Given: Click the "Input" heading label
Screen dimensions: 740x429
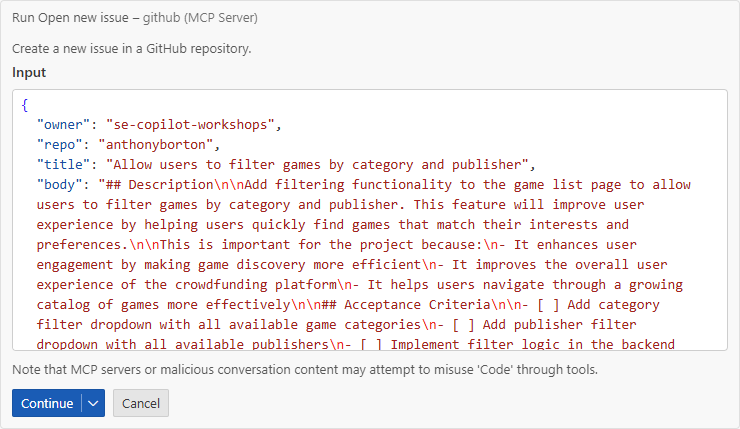Looking at the screenshot, I should point(29,72).
